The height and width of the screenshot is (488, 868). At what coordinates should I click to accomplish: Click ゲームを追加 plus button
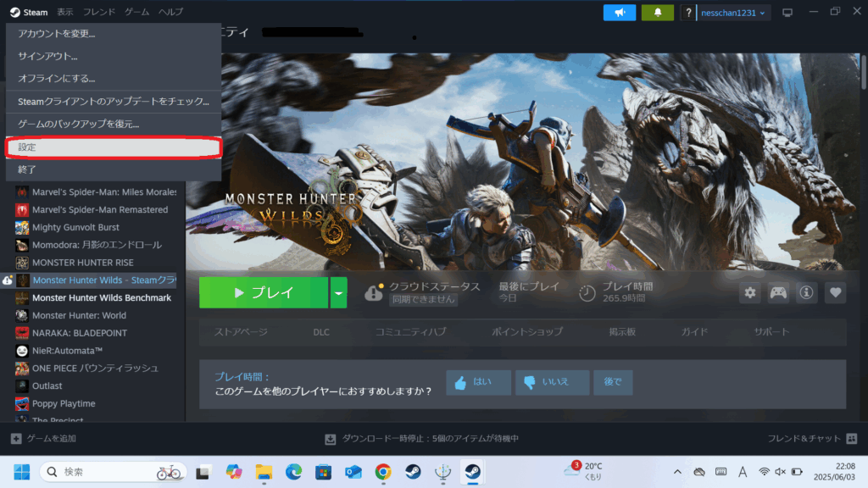44,439
